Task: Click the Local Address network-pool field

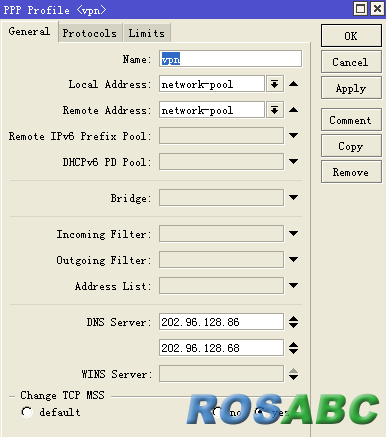Action: point(212,84)
